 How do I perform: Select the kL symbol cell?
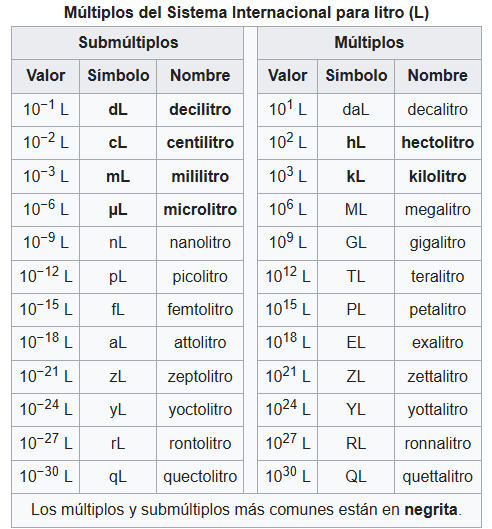click(356, 176)
